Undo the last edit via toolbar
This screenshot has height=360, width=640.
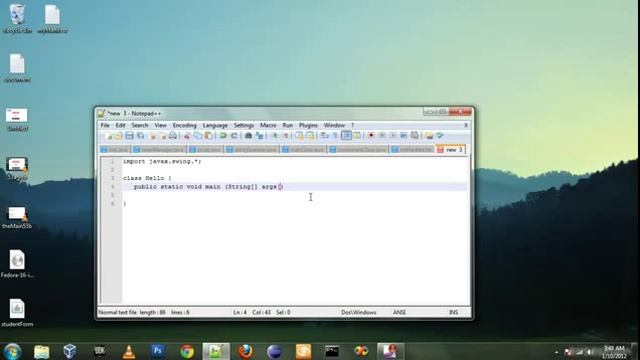[x=223, y=136]
